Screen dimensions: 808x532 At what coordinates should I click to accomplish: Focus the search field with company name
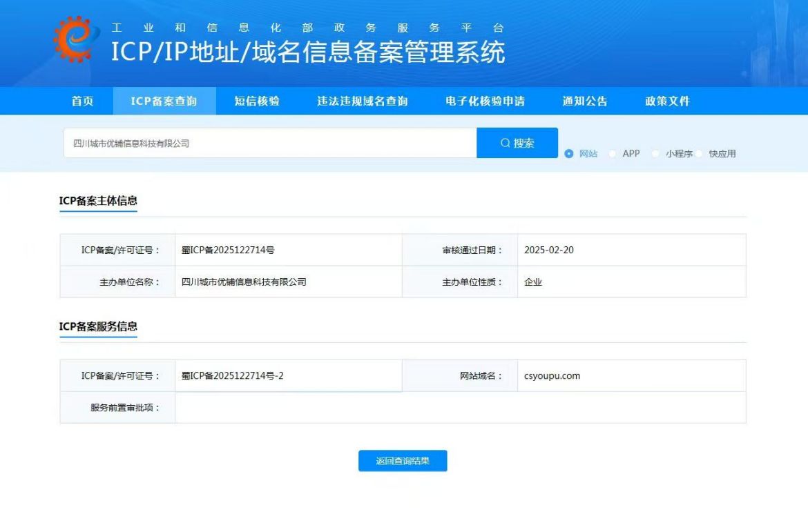(269, 144)
